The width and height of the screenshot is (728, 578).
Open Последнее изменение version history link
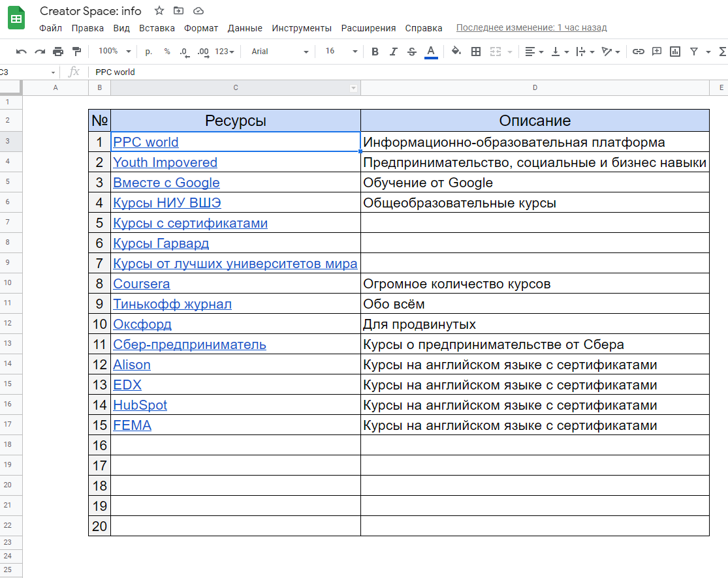pyautogui.click(x=531, y=28)
